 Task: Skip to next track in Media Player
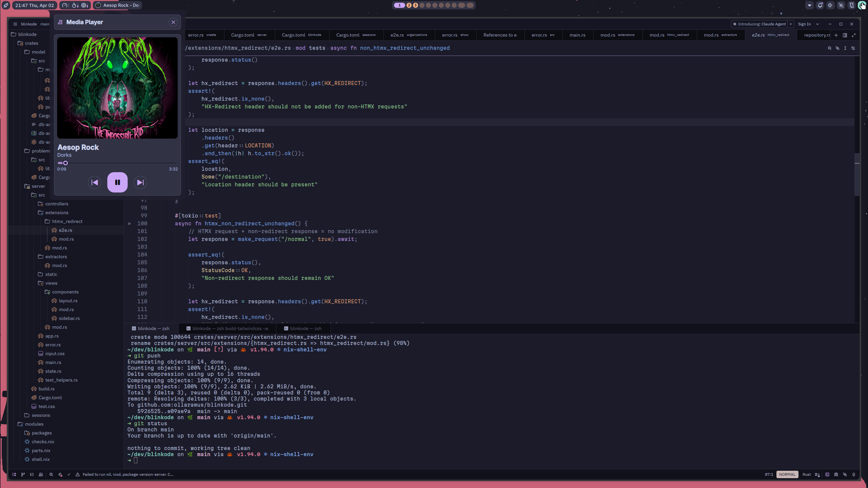[140, 182]
